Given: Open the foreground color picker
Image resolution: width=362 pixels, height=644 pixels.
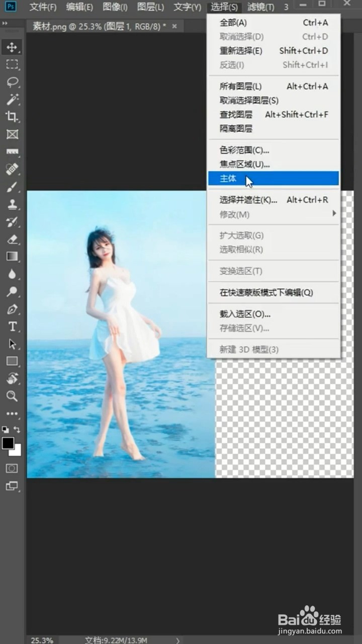Looking at the screenshot, I should [x=8, y=443].
